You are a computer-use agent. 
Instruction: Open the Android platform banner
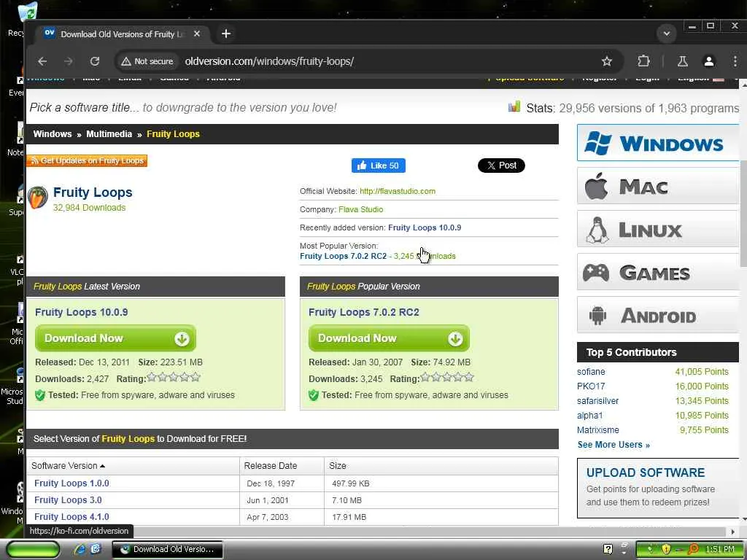coord(657,315)
